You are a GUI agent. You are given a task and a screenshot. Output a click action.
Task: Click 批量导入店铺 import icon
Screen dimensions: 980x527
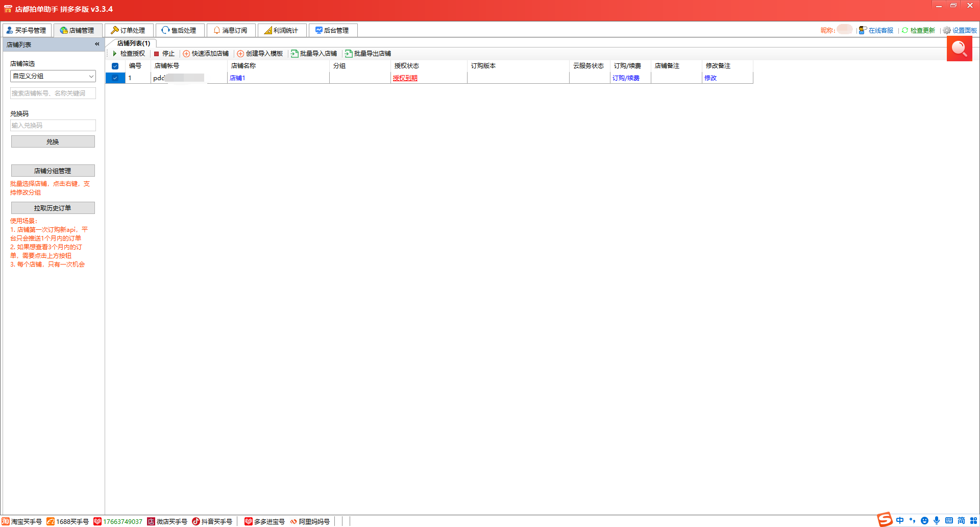(295, 54)
